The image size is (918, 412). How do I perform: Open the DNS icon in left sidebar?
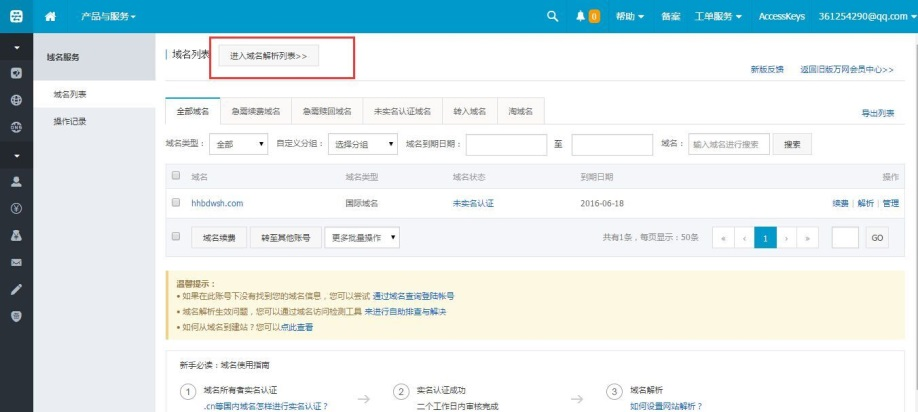(x=16, y=127)
